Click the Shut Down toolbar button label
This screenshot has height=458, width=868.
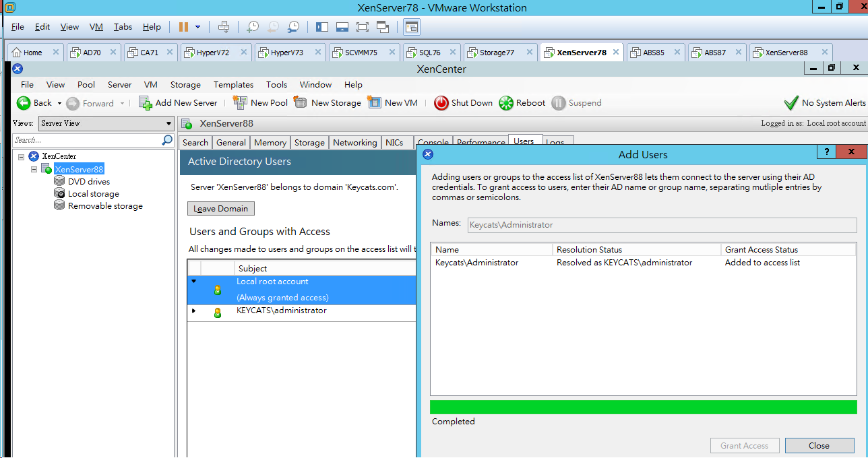point(472,103)
